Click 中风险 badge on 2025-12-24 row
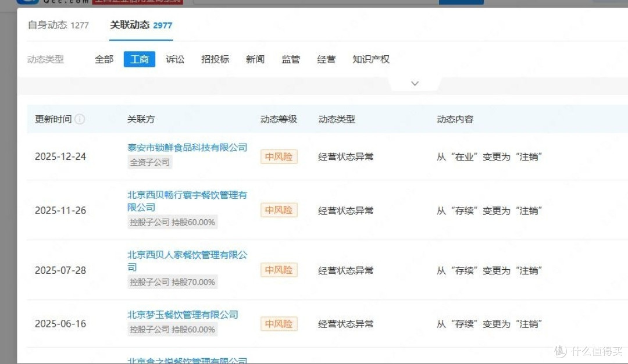Screen dimensions: 628x364 click(279, 156)
